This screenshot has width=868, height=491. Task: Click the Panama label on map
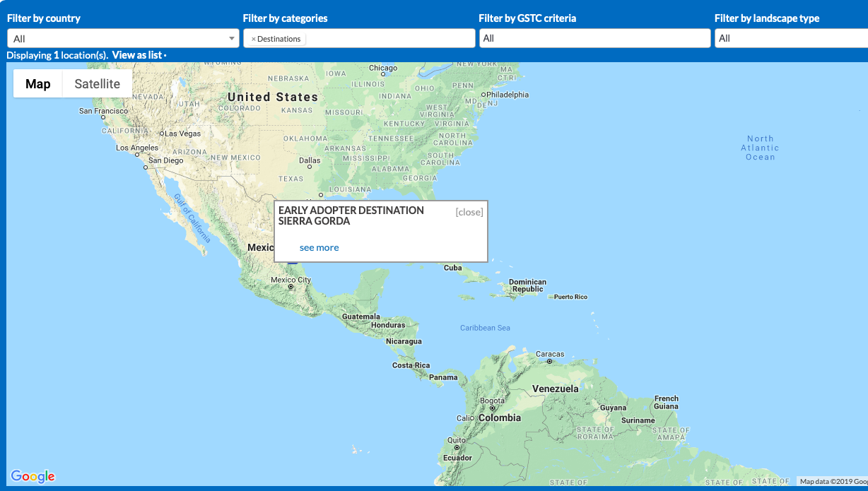pyautogui.click(x=443, y=377)
